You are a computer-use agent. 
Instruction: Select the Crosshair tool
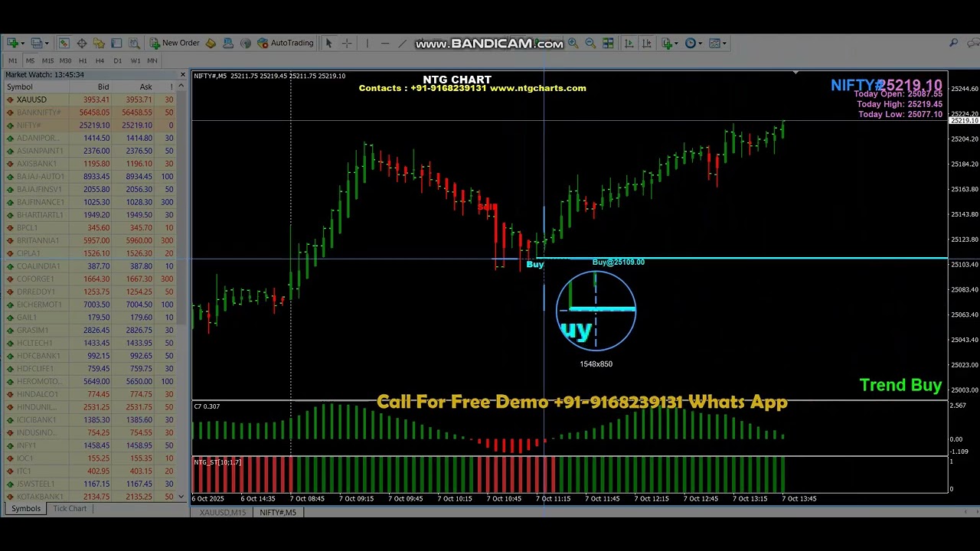tap(347, 43)
